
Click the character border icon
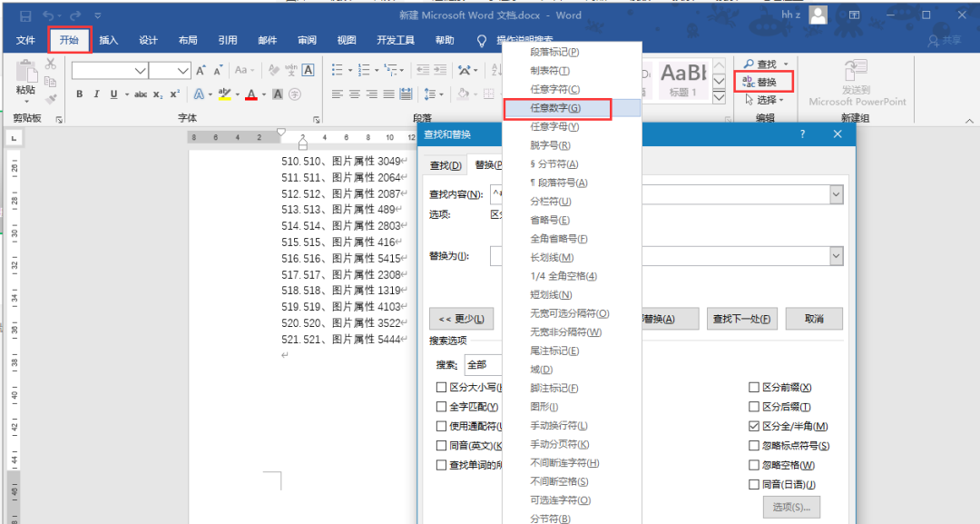click(309, 71)
